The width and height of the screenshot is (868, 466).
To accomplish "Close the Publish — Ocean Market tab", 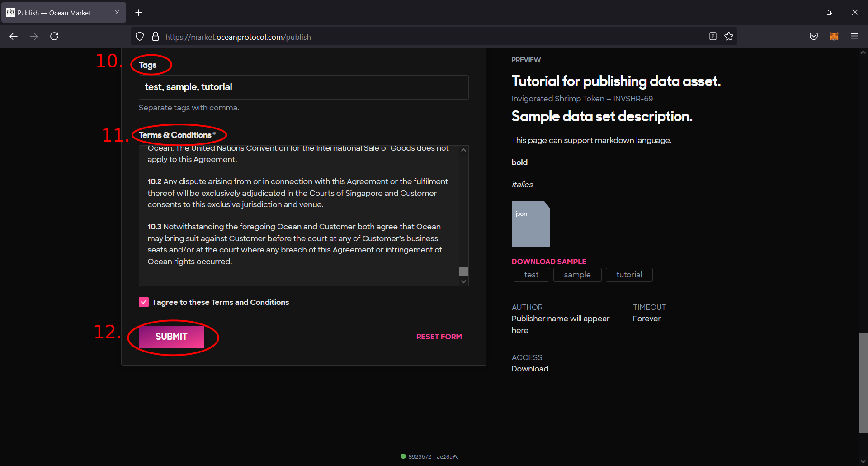I will 117,13.
